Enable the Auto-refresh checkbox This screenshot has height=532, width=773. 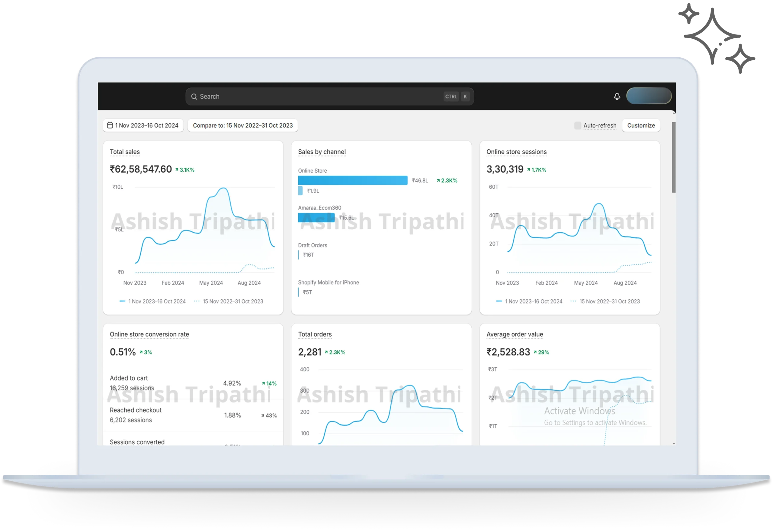(578, 125)
